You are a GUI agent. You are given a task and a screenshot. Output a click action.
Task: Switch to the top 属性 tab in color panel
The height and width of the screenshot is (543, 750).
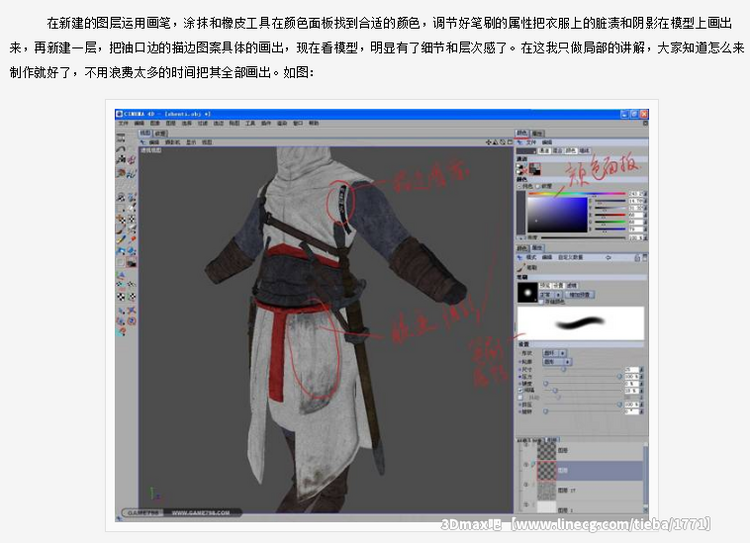[x=537, y=133]
